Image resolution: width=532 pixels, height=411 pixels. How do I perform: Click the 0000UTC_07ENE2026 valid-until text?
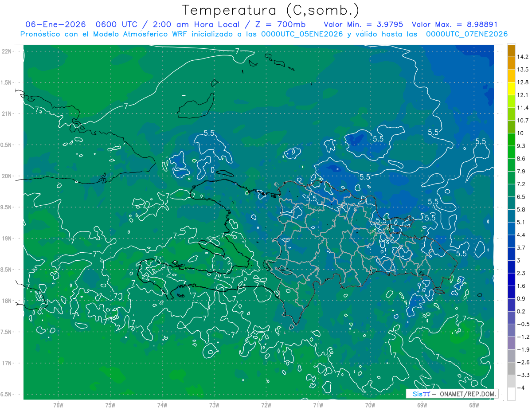coord(466,34)
